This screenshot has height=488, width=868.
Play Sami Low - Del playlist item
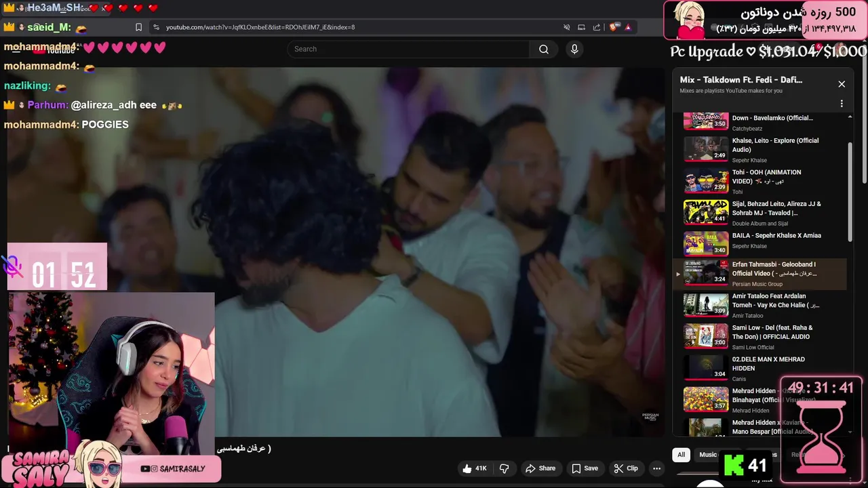[759, 337]
